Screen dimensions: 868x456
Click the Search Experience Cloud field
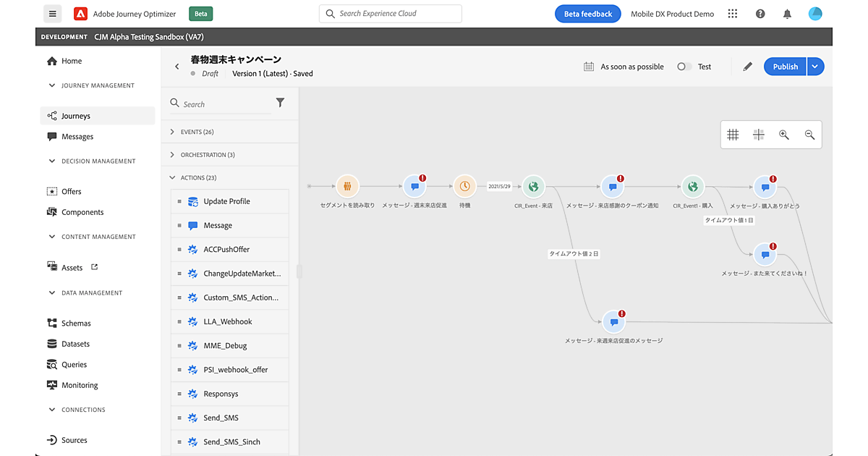[x=390, y=14]
